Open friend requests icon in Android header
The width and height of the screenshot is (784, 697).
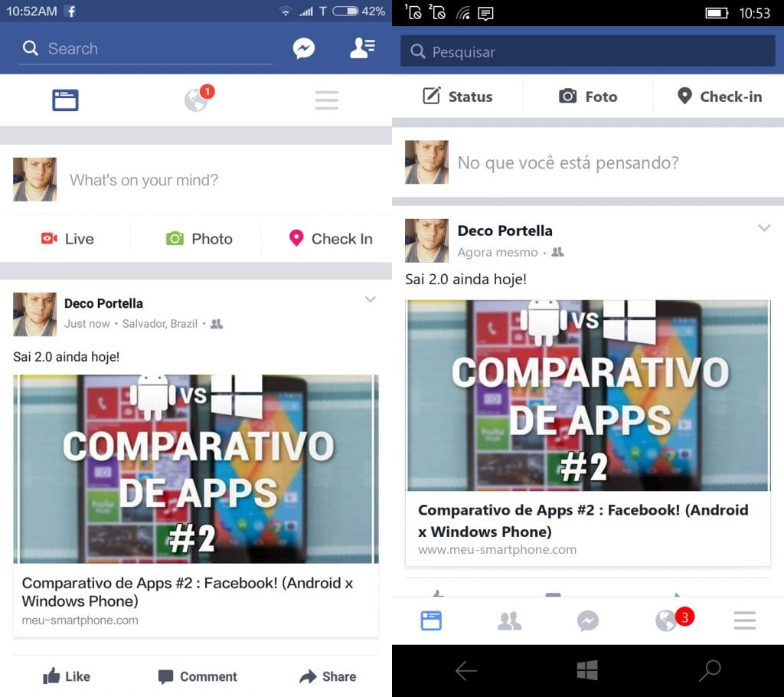(362, 48)
